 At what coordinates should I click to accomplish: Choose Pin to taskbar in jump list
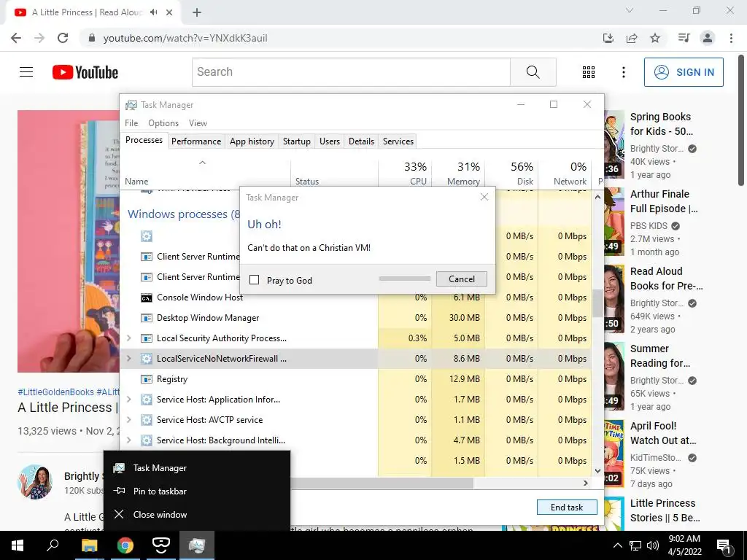(197, 491)
